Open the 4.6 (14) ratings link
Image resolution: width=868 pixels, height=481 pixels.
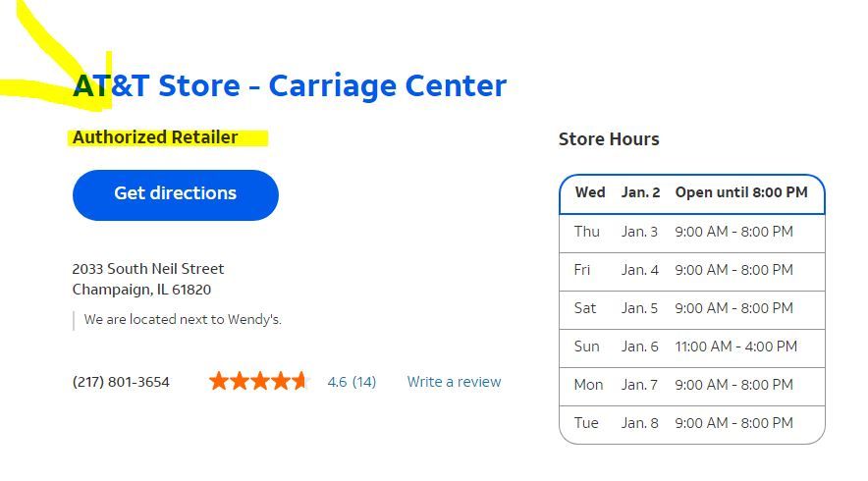352,382
